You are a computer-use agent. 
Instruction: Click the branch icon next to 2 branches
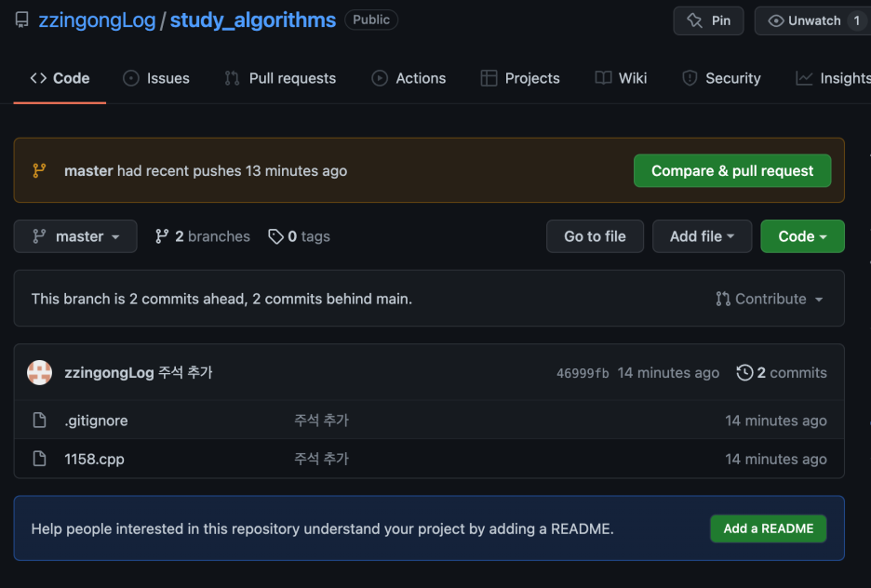coord(162,236)
